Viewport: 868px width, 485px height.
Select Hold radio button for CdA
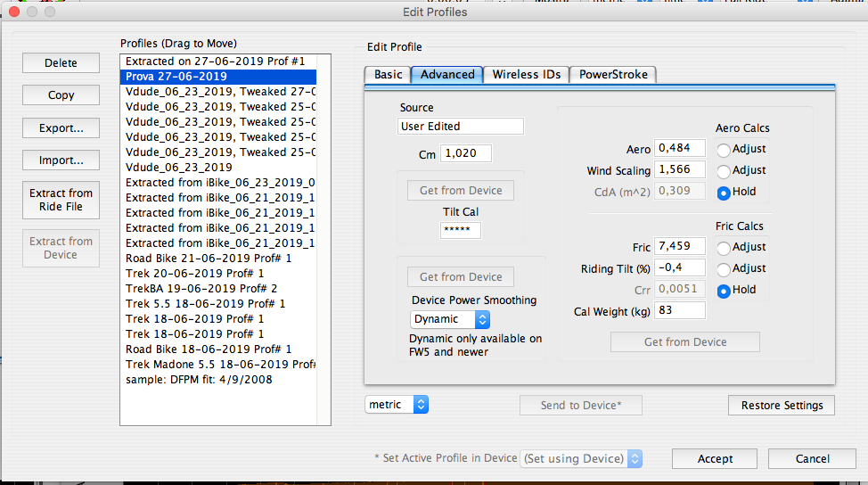coord(724,192)
